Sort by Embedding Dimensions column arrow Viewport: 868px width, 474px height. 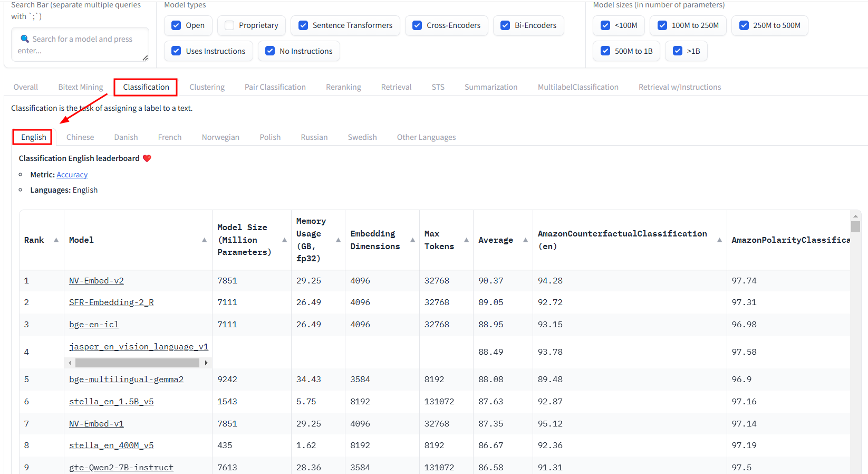point(412,240)
